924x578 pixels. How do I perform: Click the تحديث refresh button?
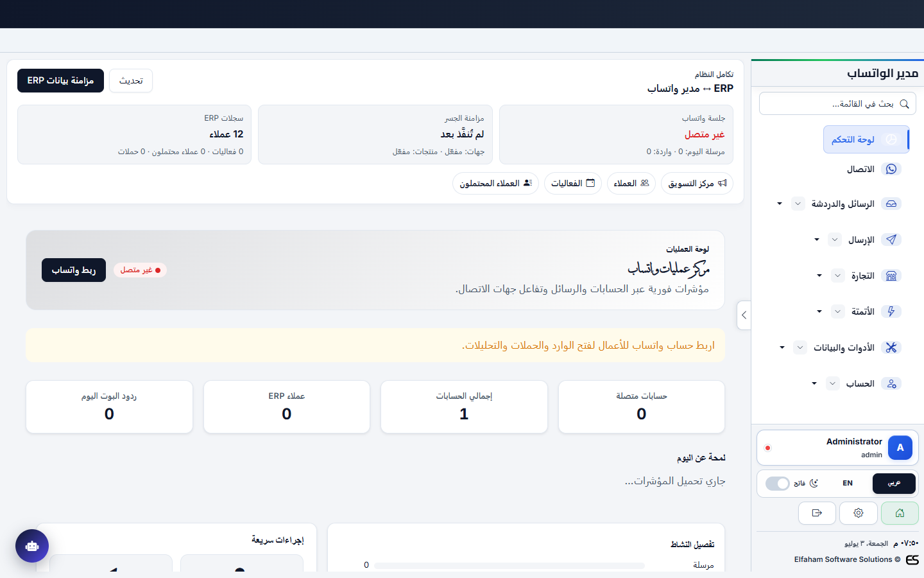[131, 80]
